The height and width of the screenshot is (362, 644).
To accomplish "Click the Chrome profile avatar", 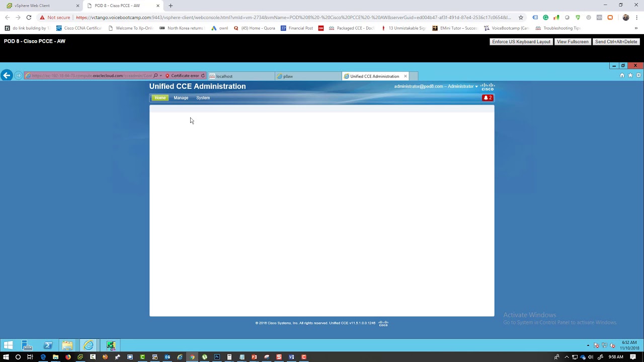I will tap(625, 17).
